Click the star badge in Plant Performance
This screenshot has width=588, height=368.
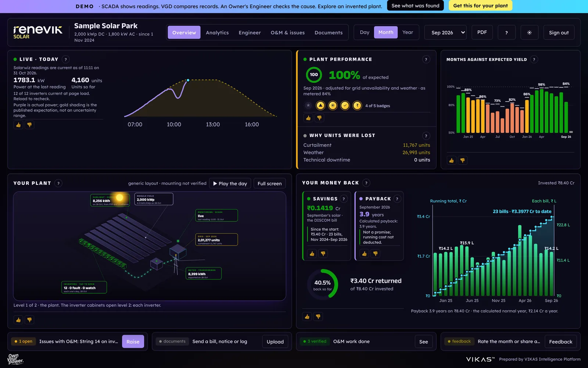[x=308, y=106]
